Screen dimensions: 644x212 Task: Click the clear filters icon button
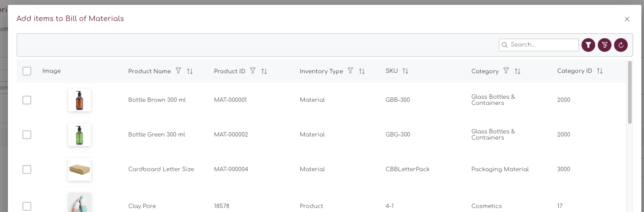[x=604, y=45]
